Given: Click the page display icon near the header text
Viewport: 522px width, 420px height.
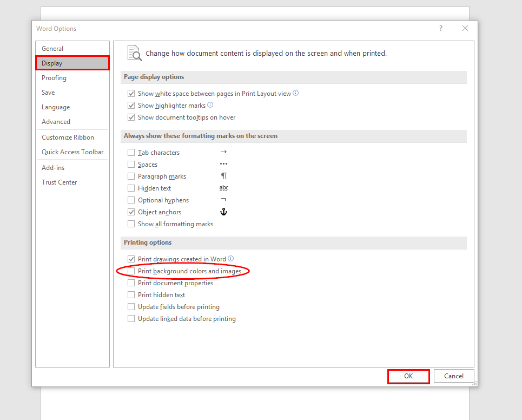Looking at the screenshot, I should 134,53.
